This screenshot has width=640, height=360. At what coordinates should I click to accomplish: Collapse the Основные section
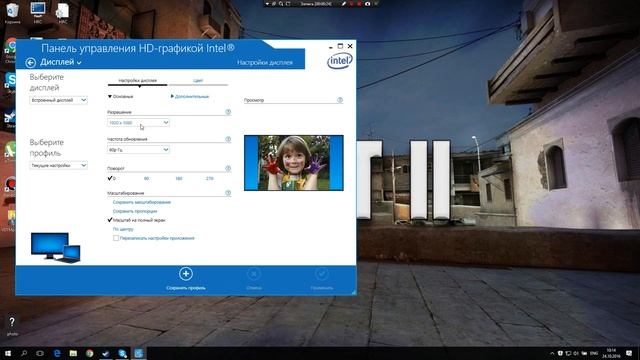(121, 97)
